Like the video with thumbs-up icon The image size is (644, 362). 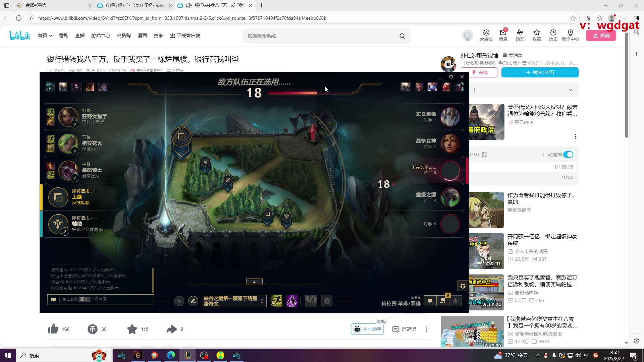pos(53,329)
